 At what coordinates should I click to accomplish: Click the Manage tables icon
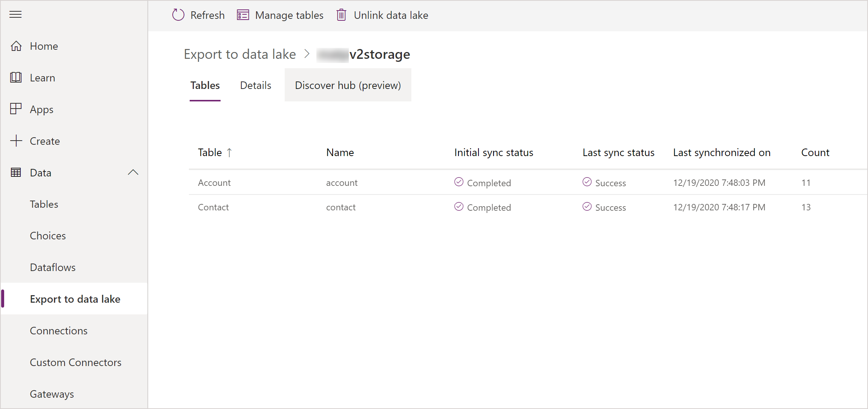tap(242, 15)
